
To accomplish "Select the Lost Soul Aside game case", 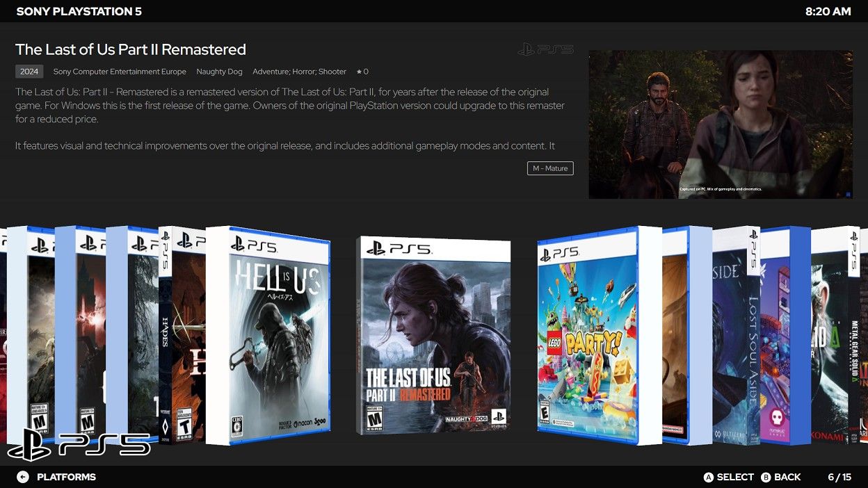I will (x=736, y=336).
